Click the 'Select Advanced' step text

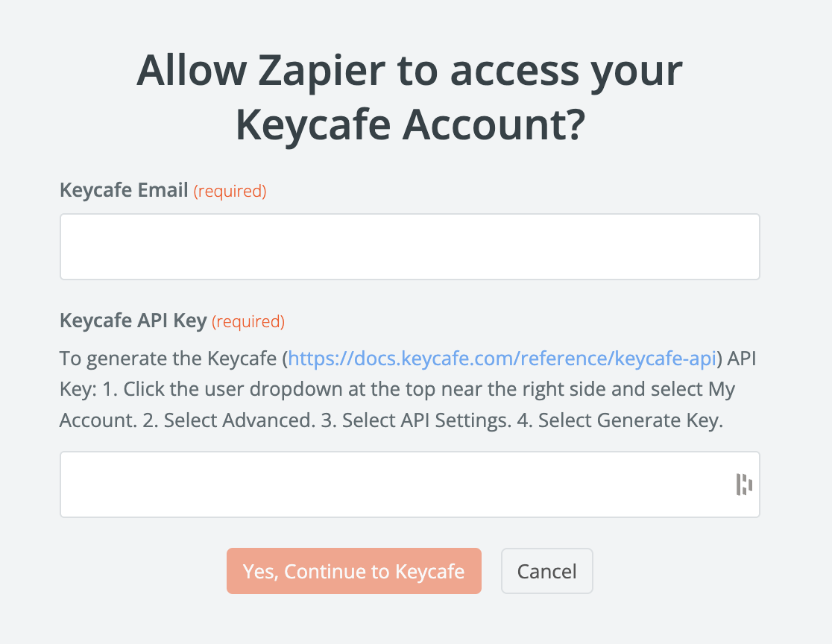click(x=236, y=420)
